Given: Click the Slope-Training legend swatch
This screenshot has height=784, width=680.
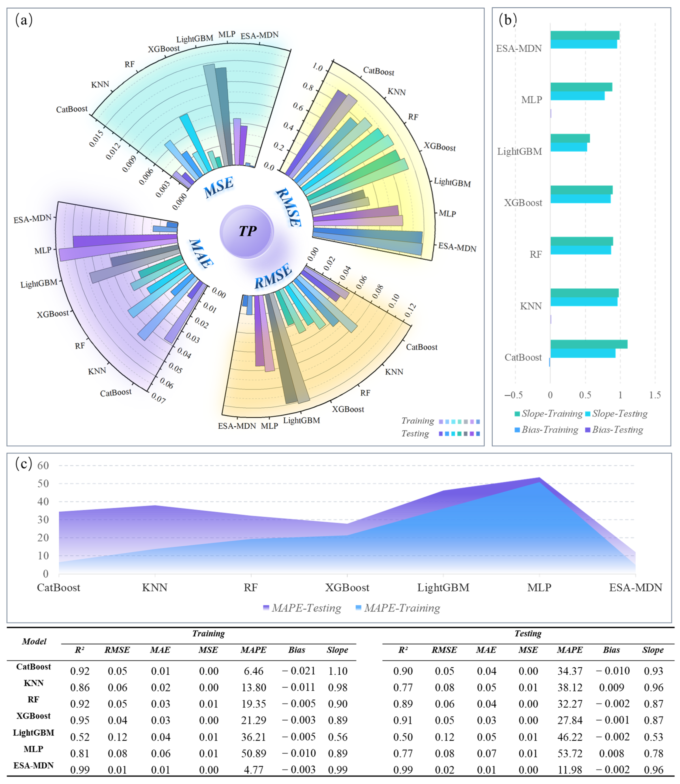Looking at the screenshot, I should point(517,414).
